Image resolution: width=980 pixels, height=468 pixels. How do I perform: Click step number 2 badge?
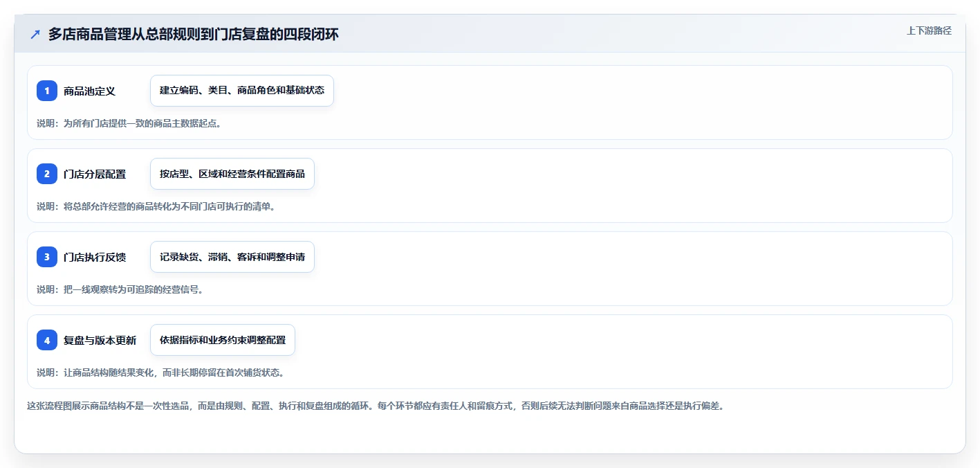(x=47, y=174)
